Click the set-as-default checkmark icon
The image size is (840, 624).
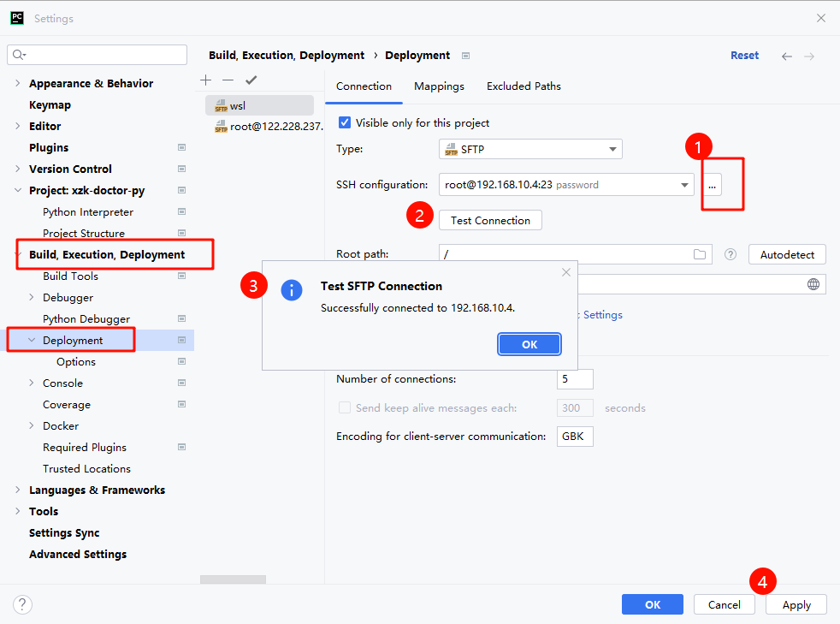[x=251, y=80]
